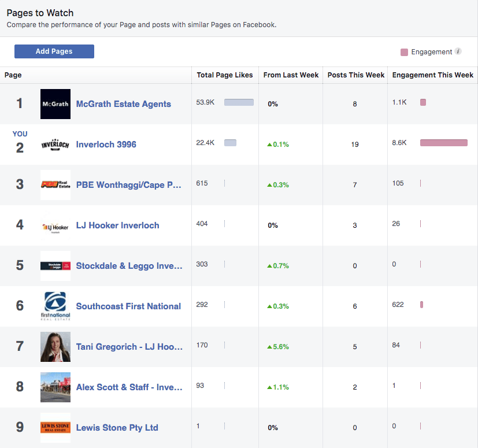Screen dimensions: 478x448
Task: Click the Engagement info icon
Action: coord(458,51)
